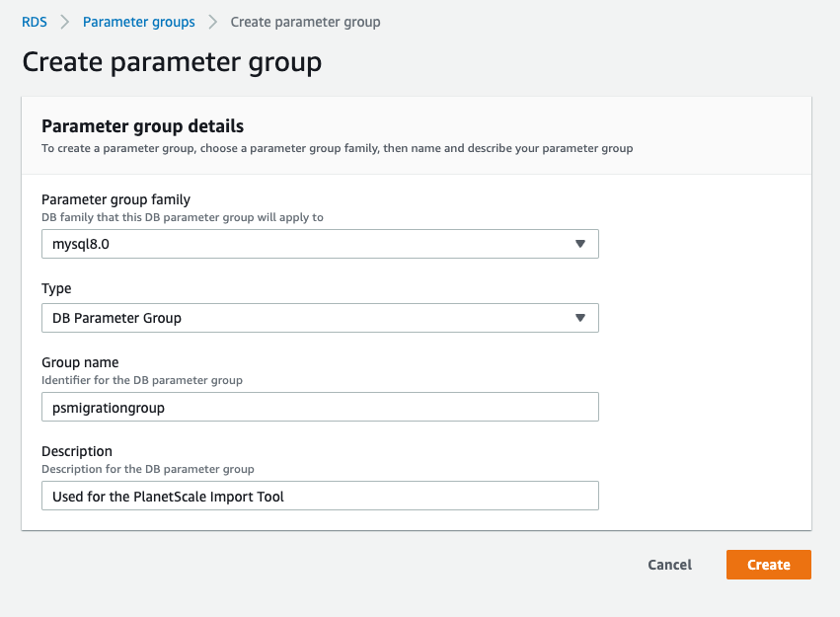
Task: Select the DB Parameter Group type selector
Action: coord(319,318)
